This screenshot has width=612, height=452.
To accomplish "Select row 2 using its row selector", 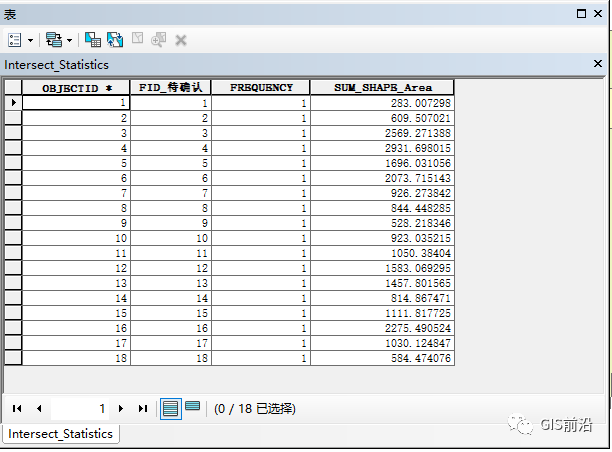I will pyautogui.click(x=13, y=118).
